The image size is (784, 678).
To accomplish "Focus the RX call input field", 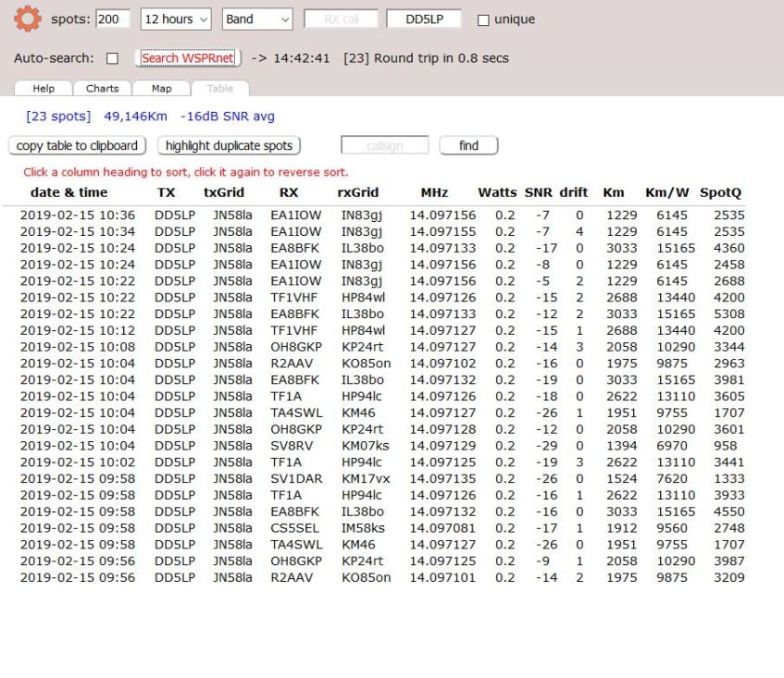I will pyautogui.click(x=341, y=18).
